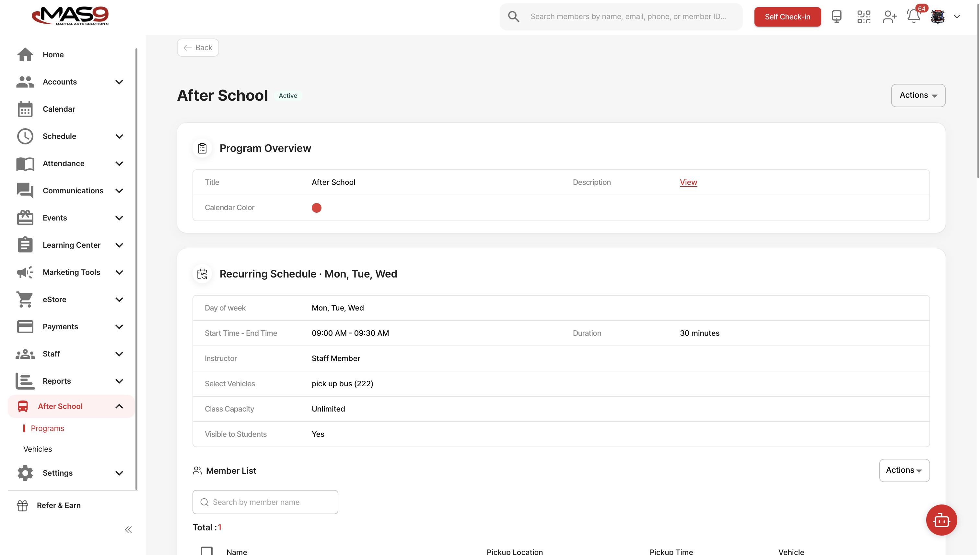Click the 'pick up bus (222)' value
The width and height of the screenshot is (980, 555).
342,383
